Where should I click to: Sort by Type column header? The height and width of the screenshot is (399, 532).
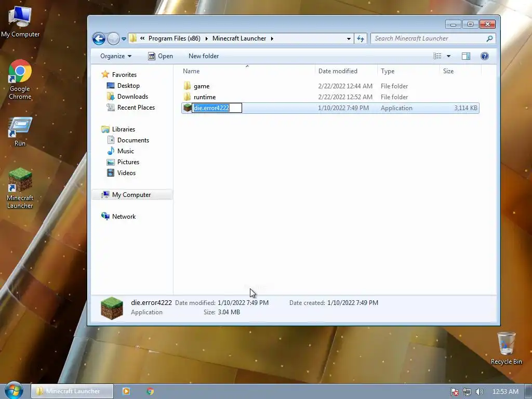408,71
